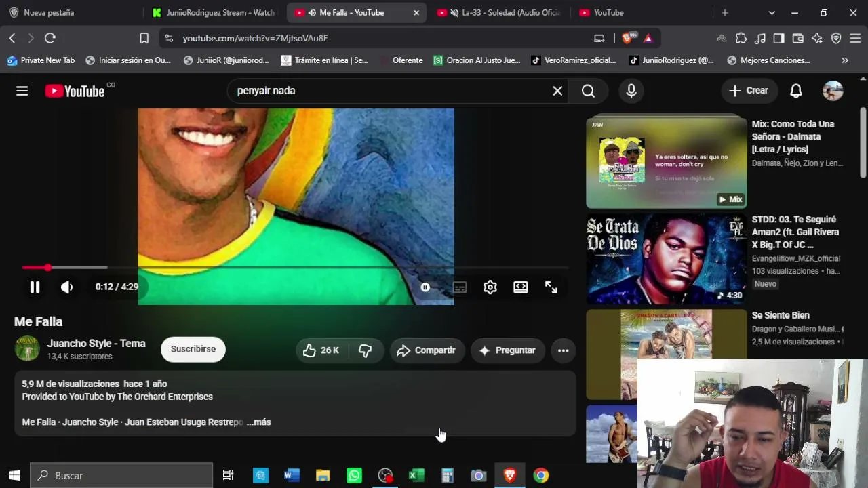The height and width of the screenshot is (488, 868).
Task: Open Task View on the taskbar
Action: pos(229,476)
